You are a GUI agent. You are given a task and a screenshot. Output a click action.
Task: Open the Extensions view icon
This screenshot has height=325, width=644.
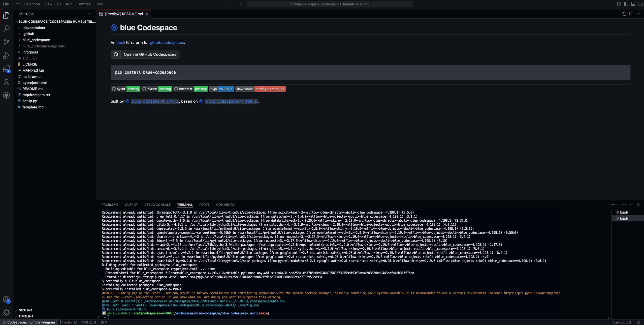click(6, 69)
